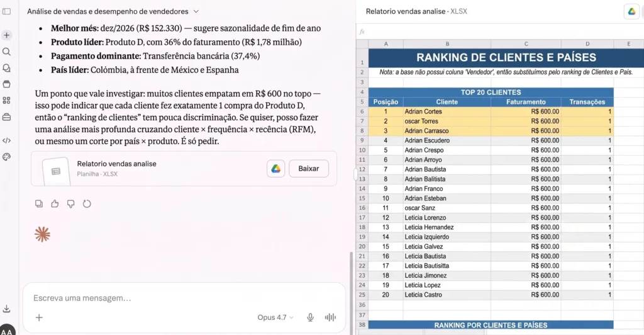Select the Posição header cell
This screenshot has width=644, height=335.
tap(386, 102)
